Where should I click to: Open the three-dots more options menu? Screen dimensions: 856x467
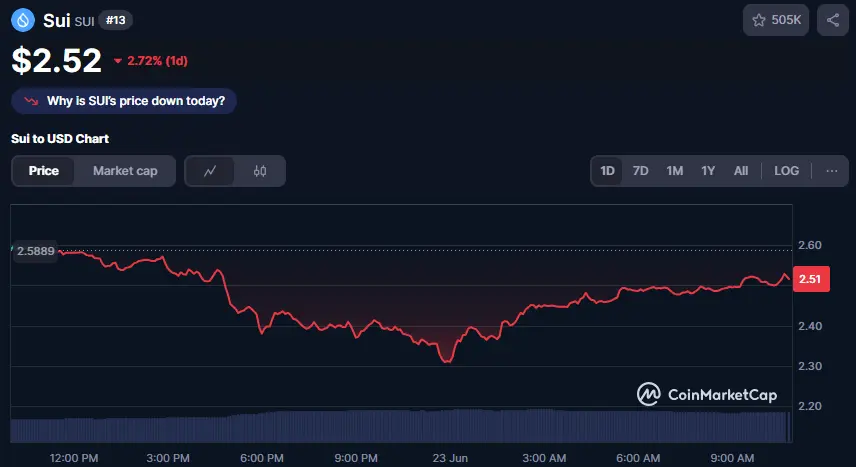pos(831,171)
